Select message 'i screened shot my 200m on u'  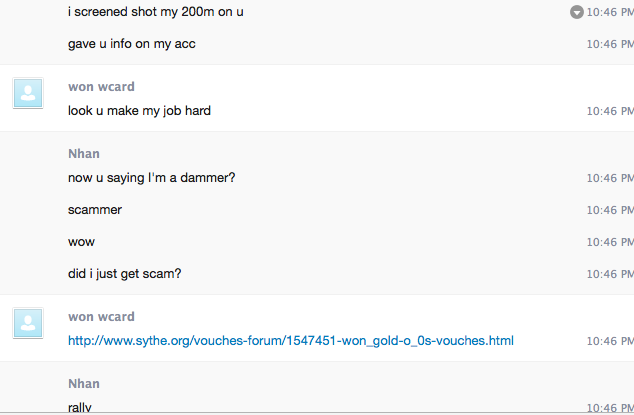(156, 12)
